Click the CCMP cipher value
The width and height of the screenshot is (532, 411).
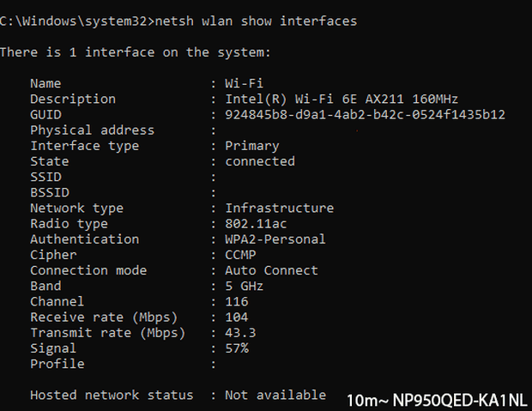pos(240,255)
